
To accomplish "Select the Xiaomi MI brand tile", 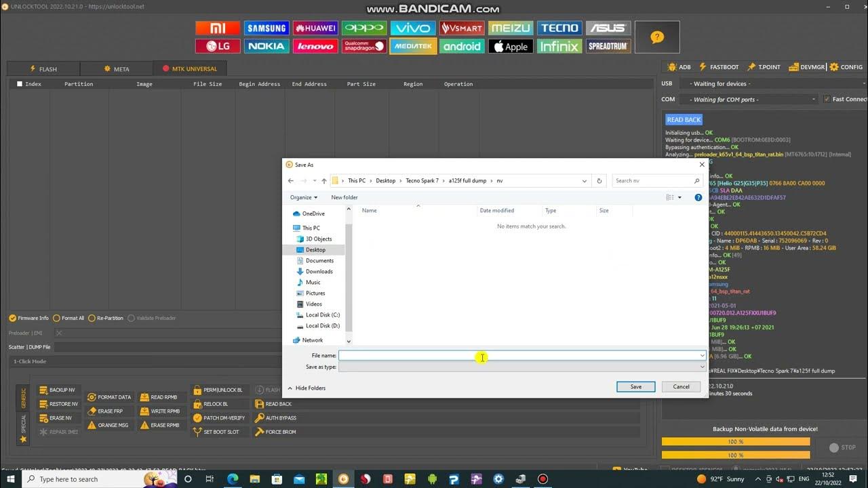I will coord(218,28).
